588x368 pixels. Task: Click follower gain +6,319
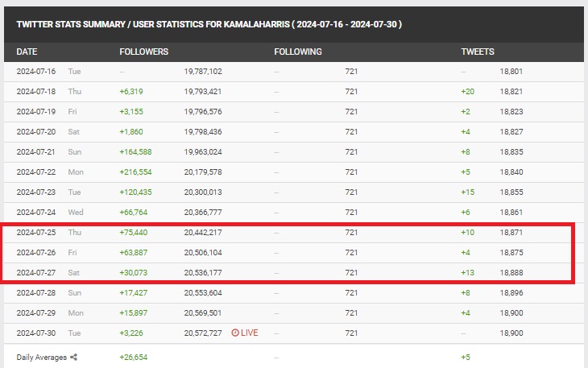click(x=130, y=92)
